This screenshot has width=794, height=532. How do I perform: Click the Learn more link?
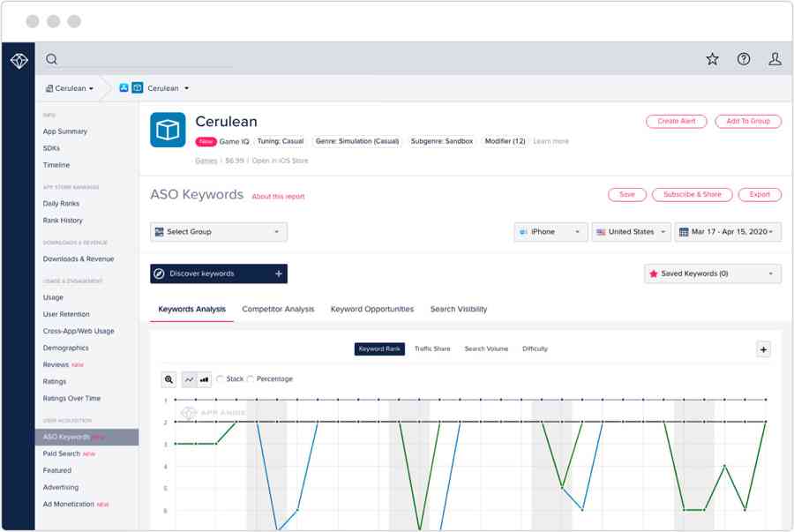click(551, 142)
